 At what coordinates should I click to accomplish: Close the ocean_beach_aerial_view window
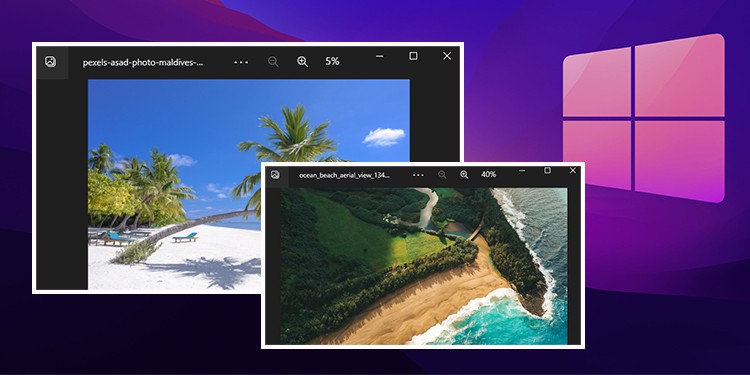(x=573, y=170)
